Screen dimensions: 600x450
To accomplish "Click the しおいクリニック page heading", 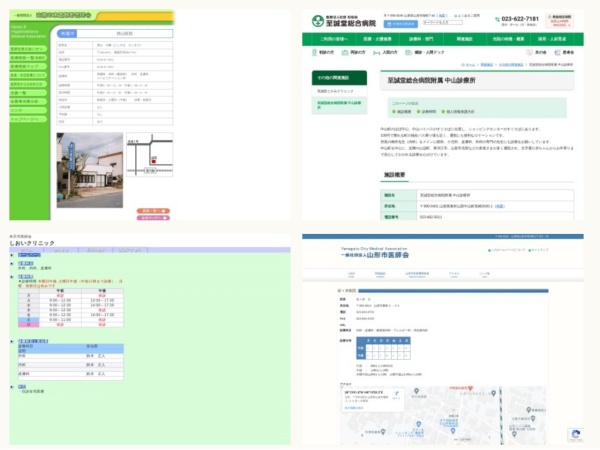I will (x=32, y=243).
